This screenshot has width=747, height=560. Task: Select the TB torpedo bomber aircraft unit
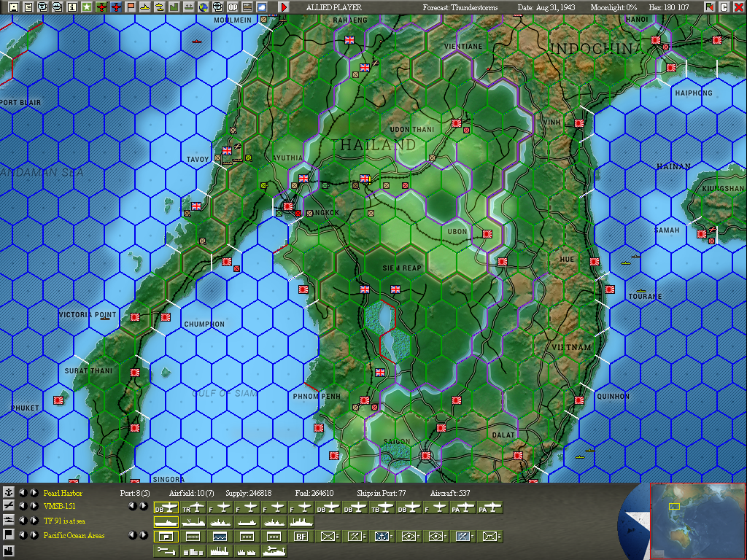[382, 507]
